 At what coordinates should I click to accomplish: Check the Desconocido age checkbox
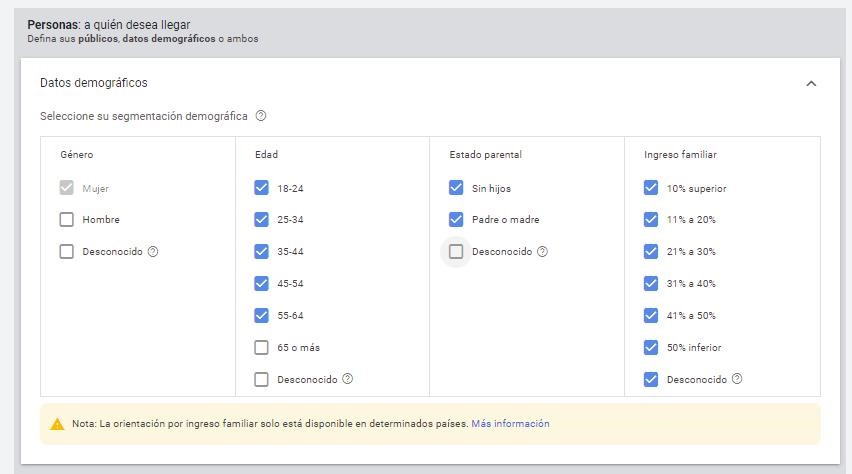coord(262,379)
